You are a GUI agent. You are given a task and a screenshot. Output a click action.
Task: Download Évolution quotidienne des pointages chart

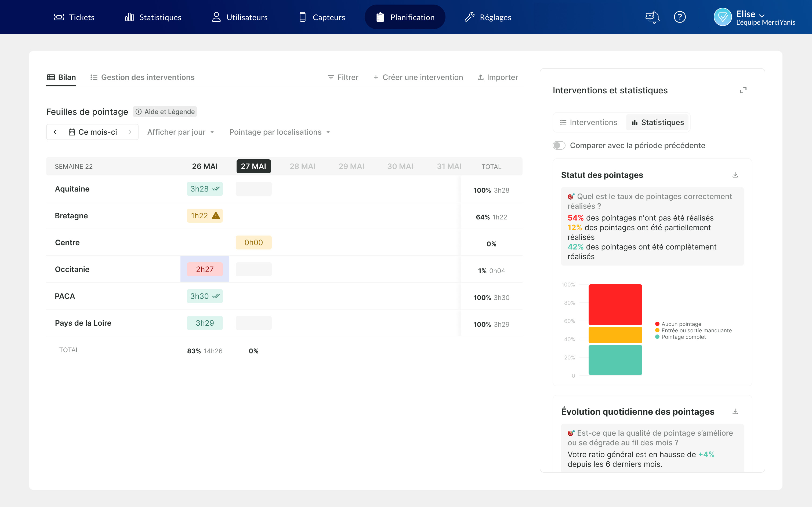(735, 412)
